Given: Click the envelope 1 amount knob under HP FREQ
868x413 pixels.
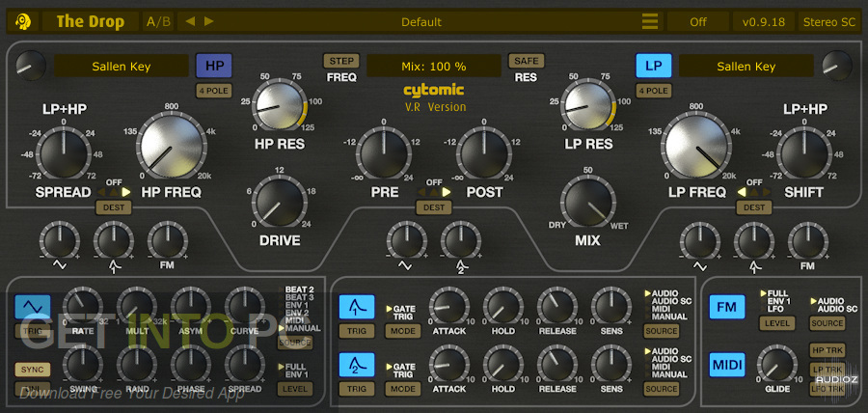Looking at the screenshot, I should click(x=114, y=241).
